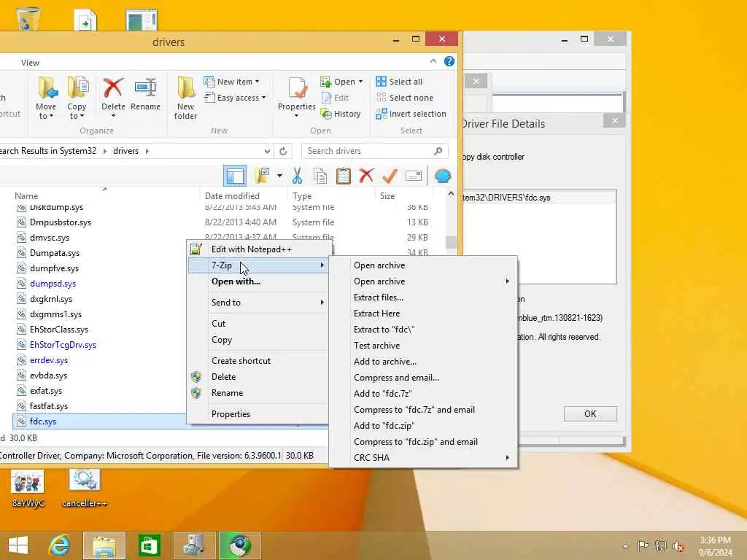Click the Copy to ribbon icon

pos(77,98)
